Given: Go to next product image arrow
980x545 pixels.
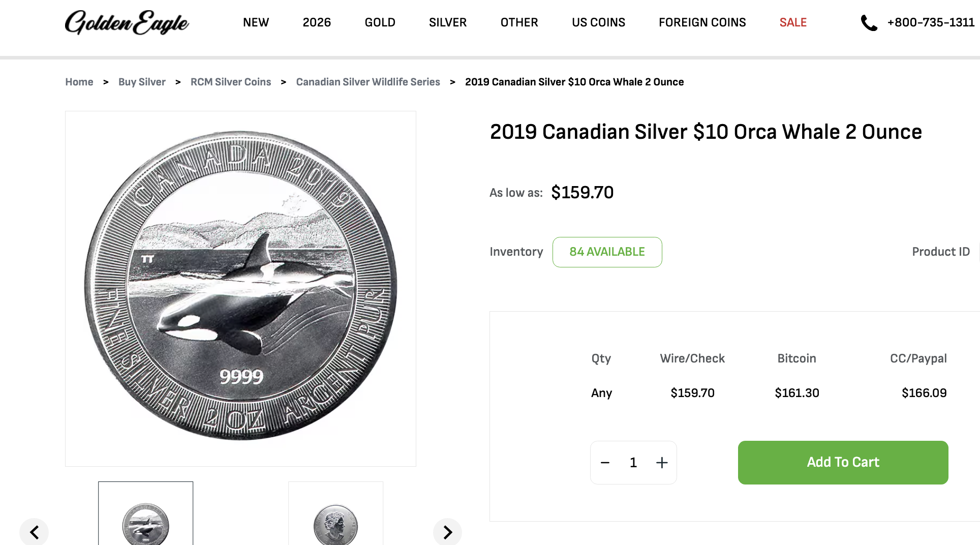Looking at the screenshot, I should click(x=447, y=532).
